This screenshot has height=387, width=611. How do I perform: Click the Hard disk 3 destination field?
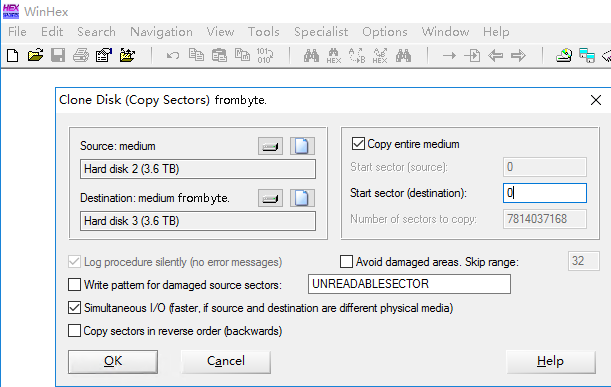pyautogui.click(x=198, y=221)
